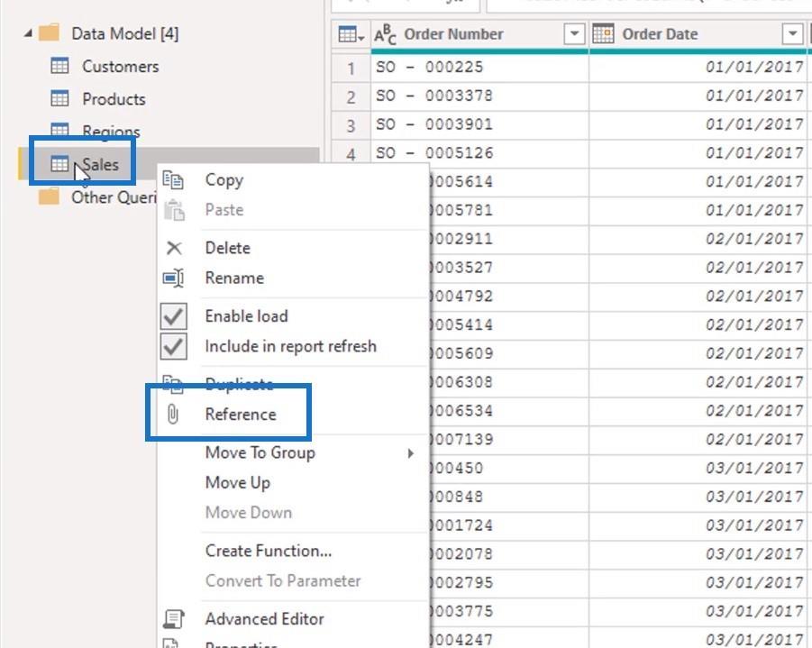Click the Order Number text type icon

pyautogui.click(x=386, y=35)
